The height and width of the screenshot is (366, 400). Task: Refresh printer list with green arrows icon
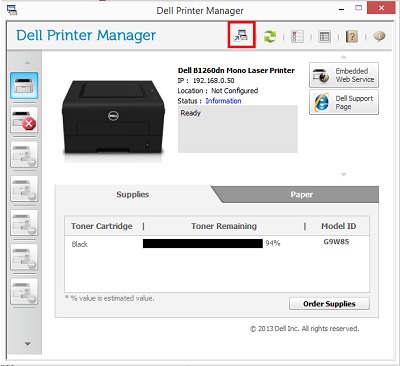pyautogui.click(x=270, y=36)
